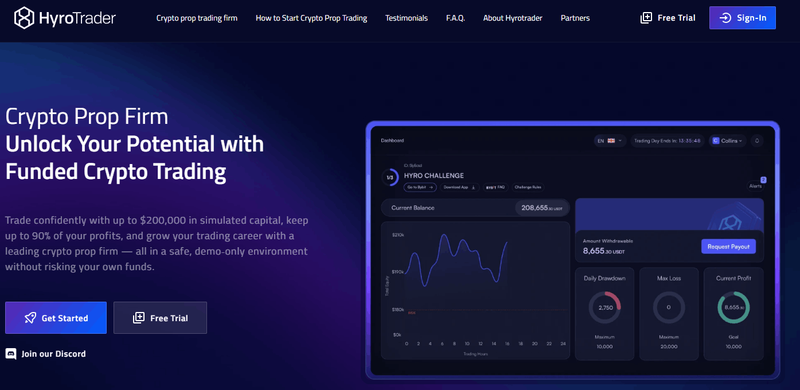
Task: Click the hero Free Trial button
Action: (160, 318)
